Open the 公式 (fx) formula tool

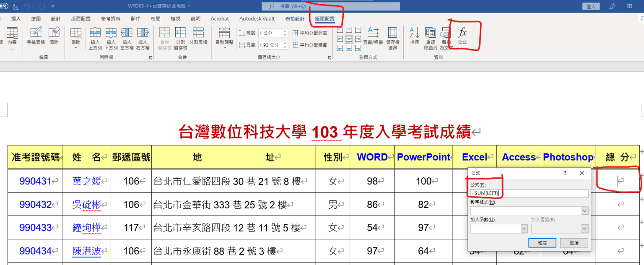pyautogui.click(x=462, y=36)
